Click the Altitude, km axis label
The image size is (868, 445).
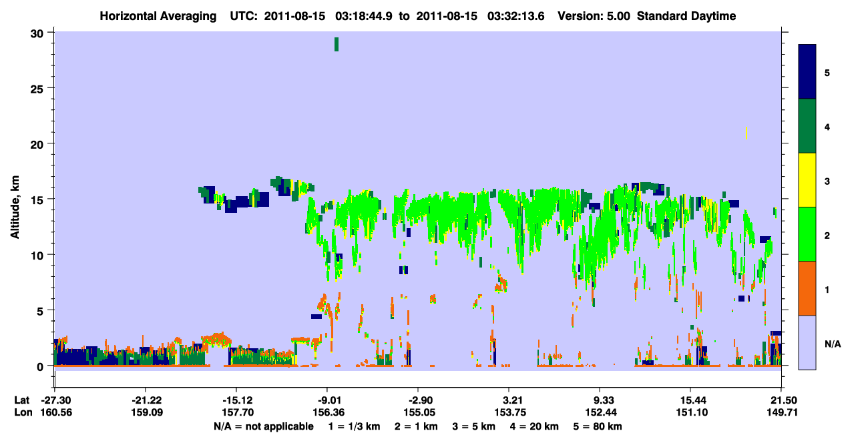tap(15, 199)
